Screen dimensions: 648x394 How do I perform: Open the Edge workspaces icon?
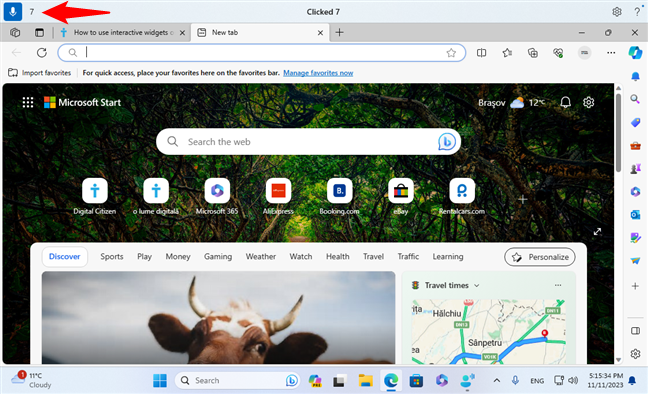click(15, 32)
